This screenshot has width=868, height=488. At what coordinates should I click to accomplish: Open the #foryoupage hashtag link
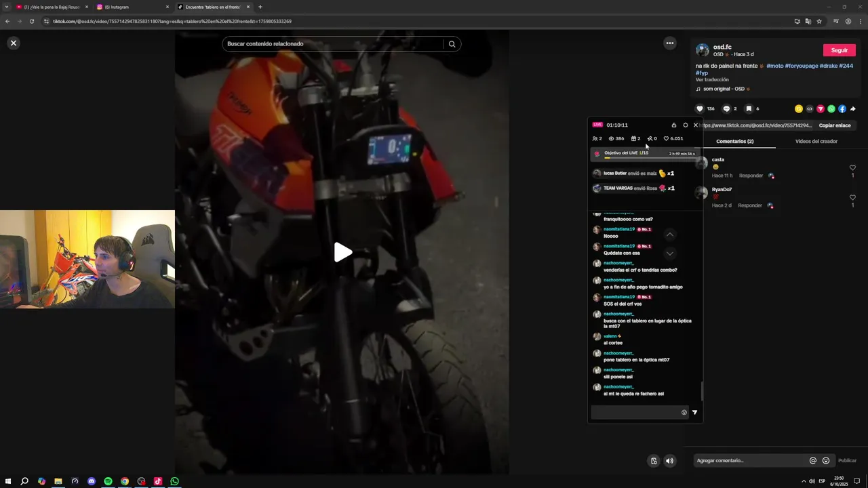click(801, 66)
